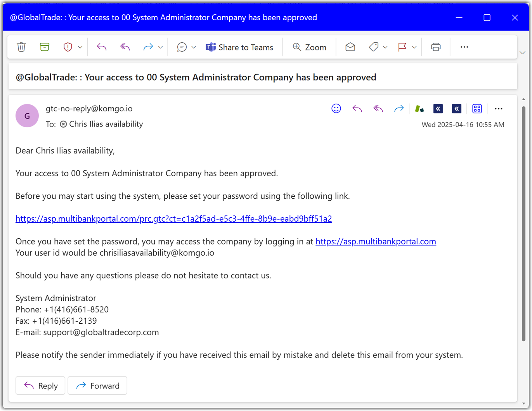Click the scroll up arrow of message pane
Viewport: 532px width, 411px height.
tap(523, 99)
